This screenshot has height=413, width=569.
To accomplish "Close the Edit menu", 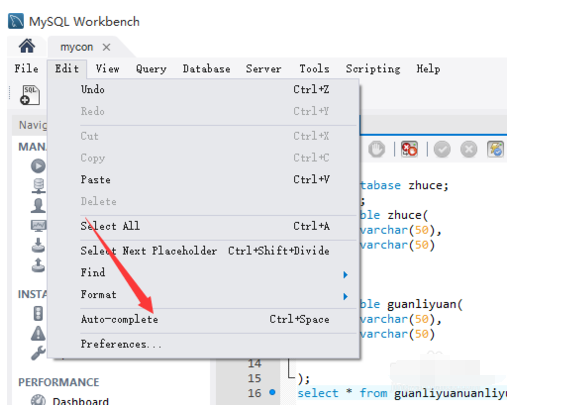I will (x=67, y=69).
